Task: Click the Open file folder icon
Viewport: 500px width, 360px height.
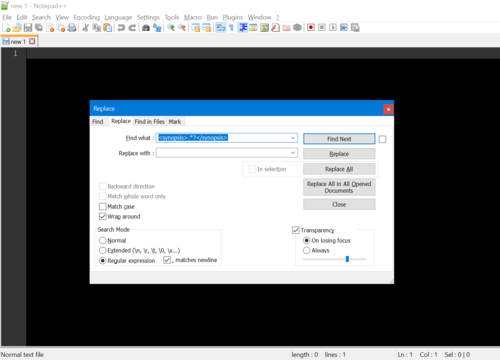Action: click(x=17, y=28)
